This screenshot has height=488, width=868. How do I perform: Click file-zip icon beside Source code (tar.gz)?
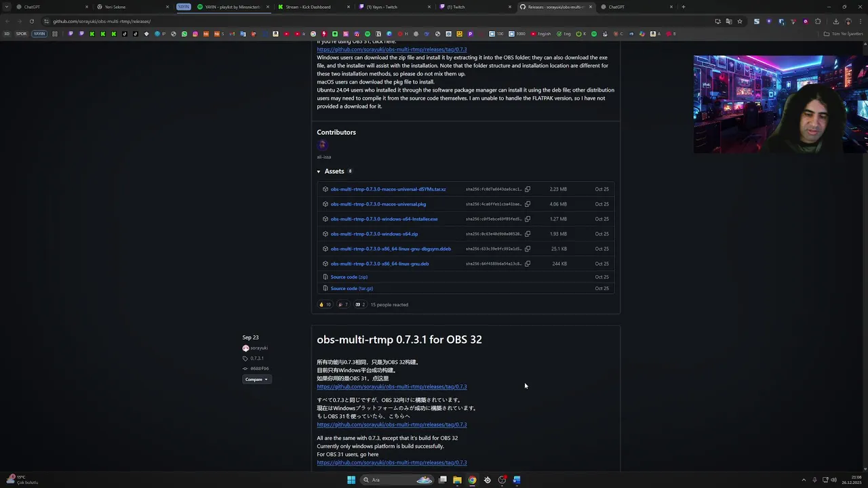click(325, 288)
